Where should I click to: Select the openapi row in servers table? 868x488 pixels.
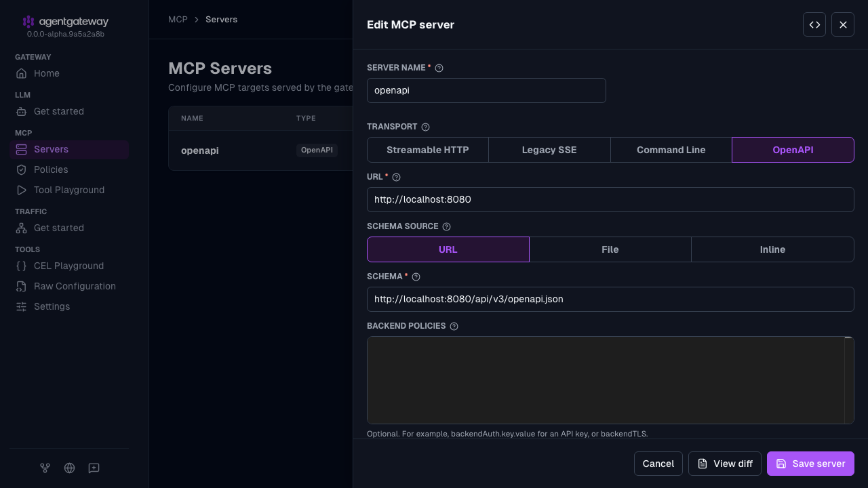click(x=261, y=150)
